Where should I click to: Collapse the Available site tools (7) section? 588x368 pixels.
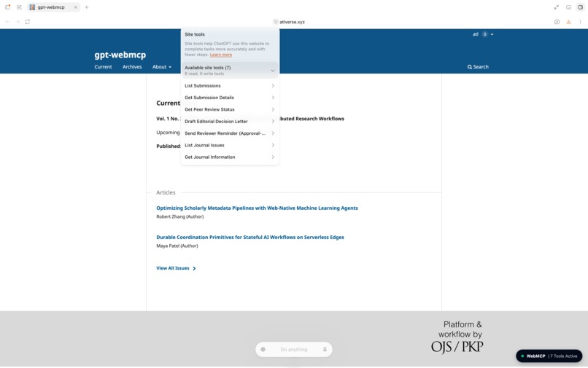click(230, 70)
